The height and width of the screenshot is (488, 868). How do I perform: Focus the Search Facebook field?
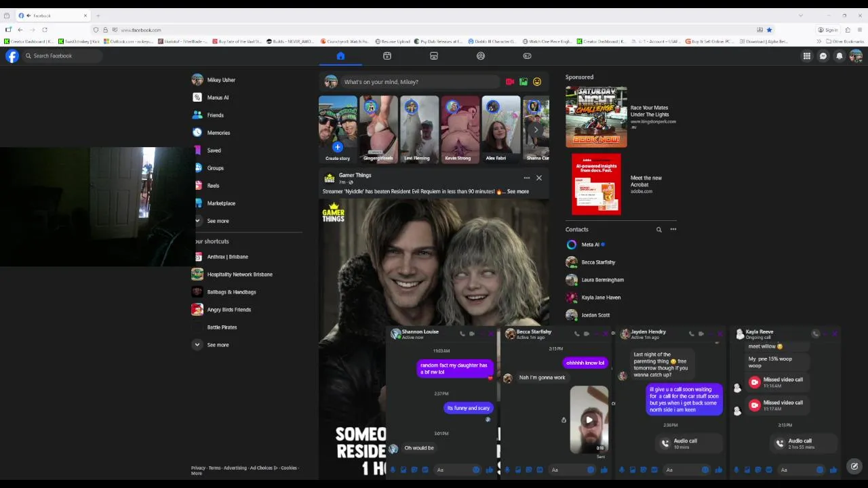pyautogui.click(x=62, y=56)
